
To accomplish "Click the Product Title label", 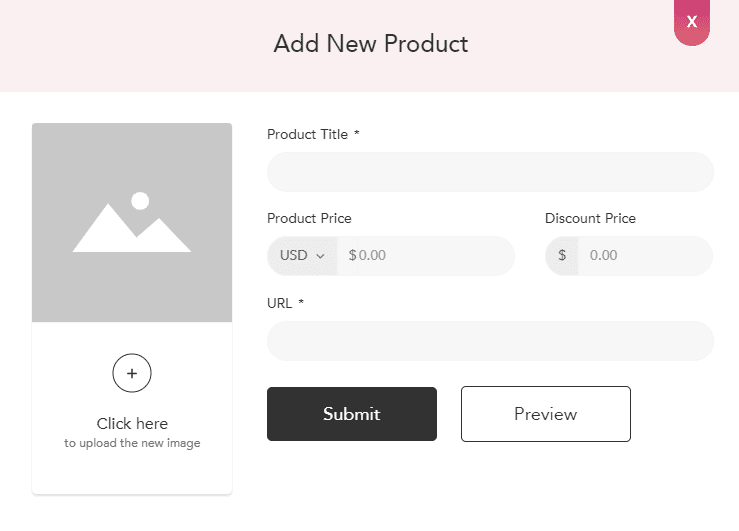I will point(308,134).
